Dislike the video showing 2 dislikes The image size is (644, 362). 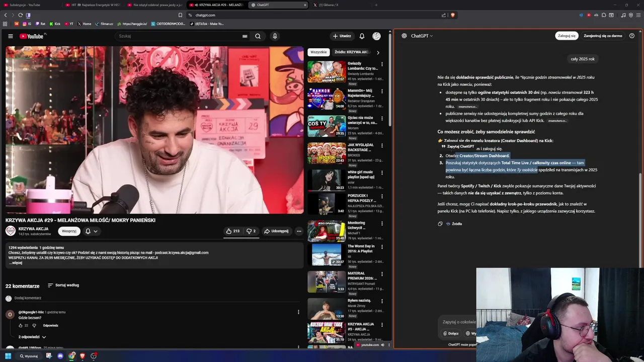pos(251,231)
